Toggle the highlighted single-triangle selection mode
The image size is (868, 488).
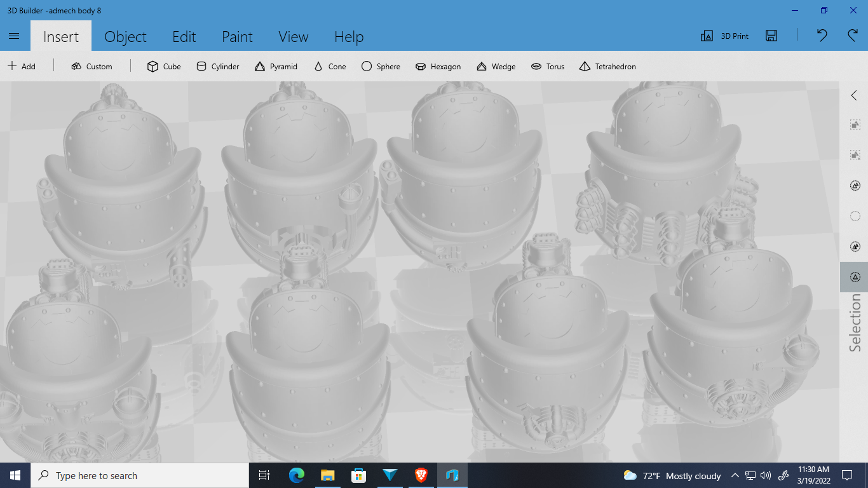click(x=855, y=277)
